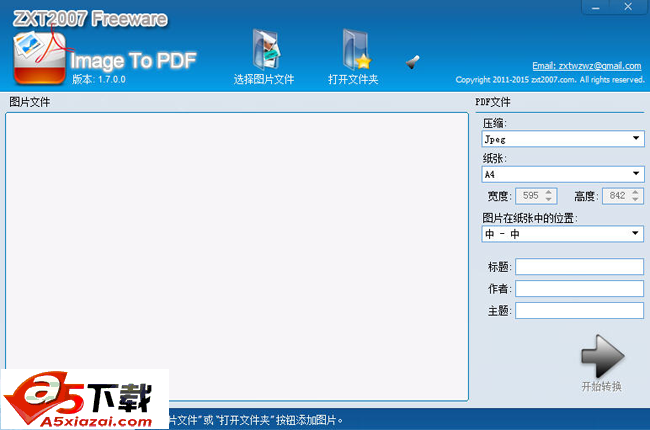
Task: Click the PDF文件 section heading
Action: (493, 102)
